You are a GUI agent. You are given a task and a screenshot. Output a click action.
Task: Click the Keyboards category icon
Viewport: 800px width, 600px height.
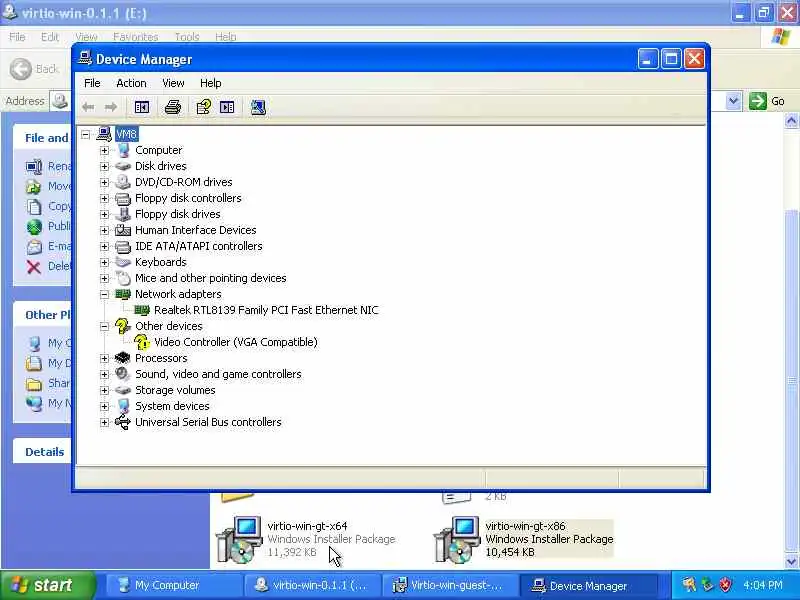coord(123,262)
